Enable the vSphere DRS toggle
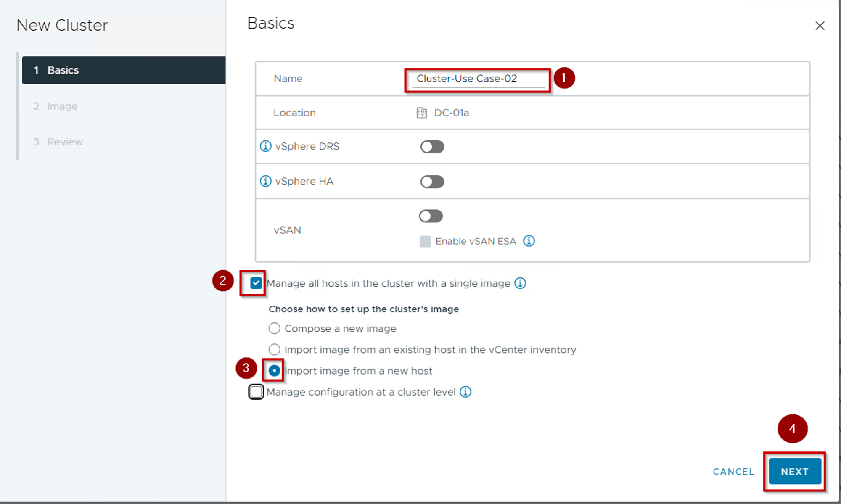The width and height of the screenshot is (841, 504). click(x=432, y=147)
